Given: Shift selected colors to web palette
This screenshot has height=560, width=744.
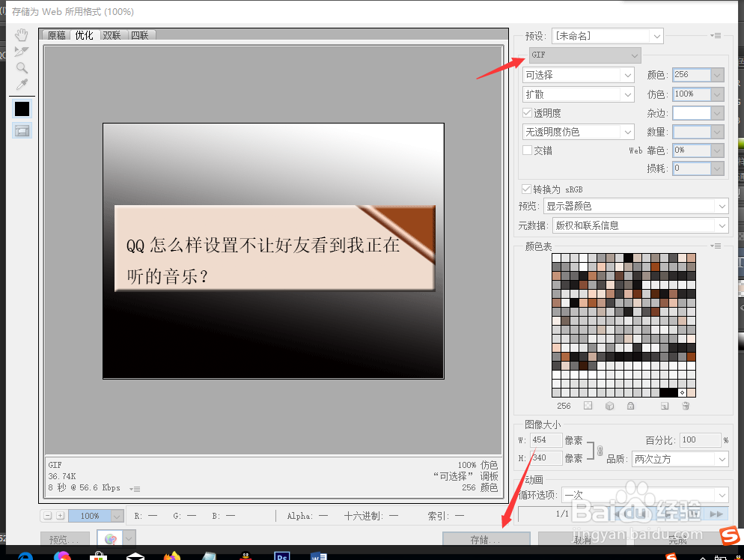Looking at the screenshot, I should [x=610, y=406].
